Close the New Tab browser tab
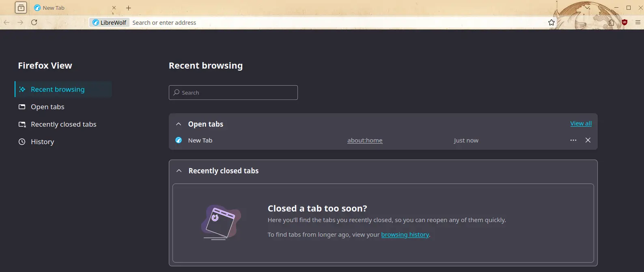Screen dimensions: 644x272 [114, 8]
